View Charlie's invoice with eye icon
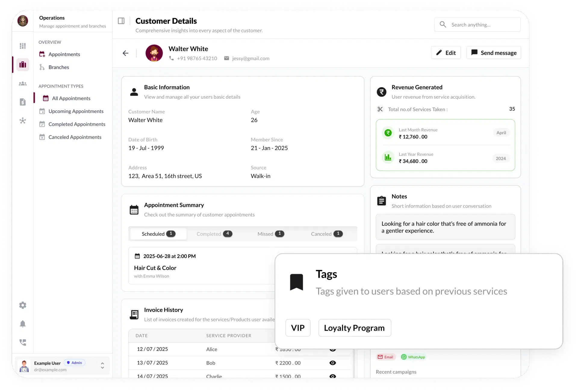The height and width of the screenshot is (392, 578). (333, 376)
